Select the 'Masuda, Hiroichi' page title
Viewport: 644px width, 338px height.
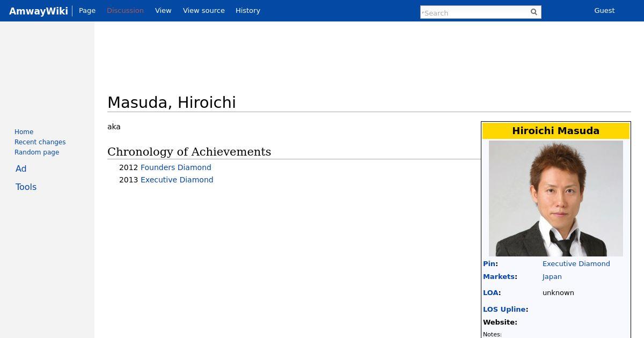[x=172, y=102]
